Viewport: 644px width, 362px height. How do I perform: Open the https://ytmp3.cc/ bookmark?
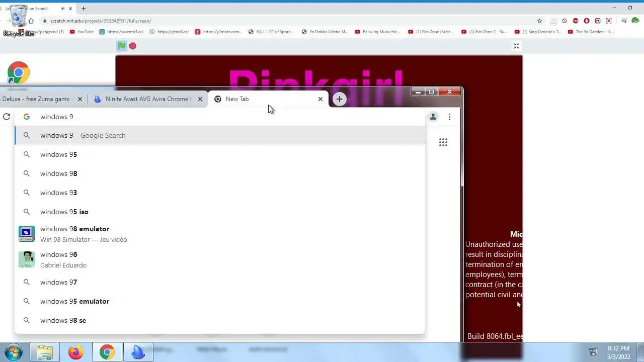(x=169, y=32)
